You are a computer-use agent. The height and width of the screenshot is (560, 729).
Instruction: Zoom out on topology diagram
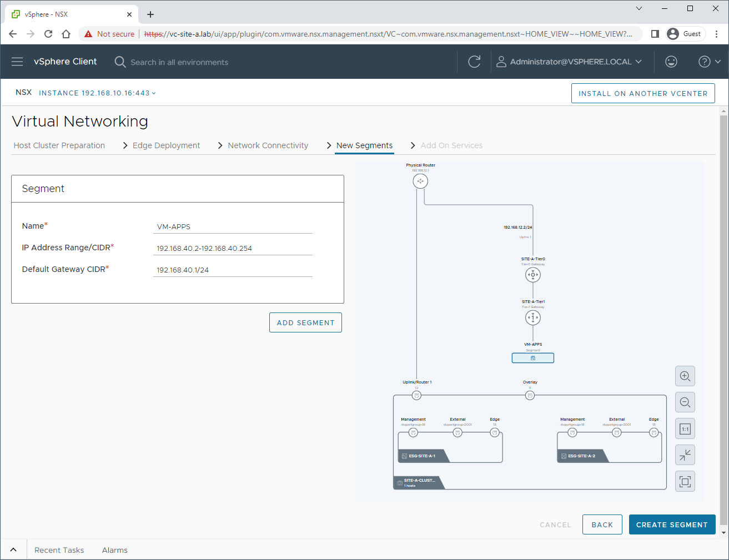[685, 402]
